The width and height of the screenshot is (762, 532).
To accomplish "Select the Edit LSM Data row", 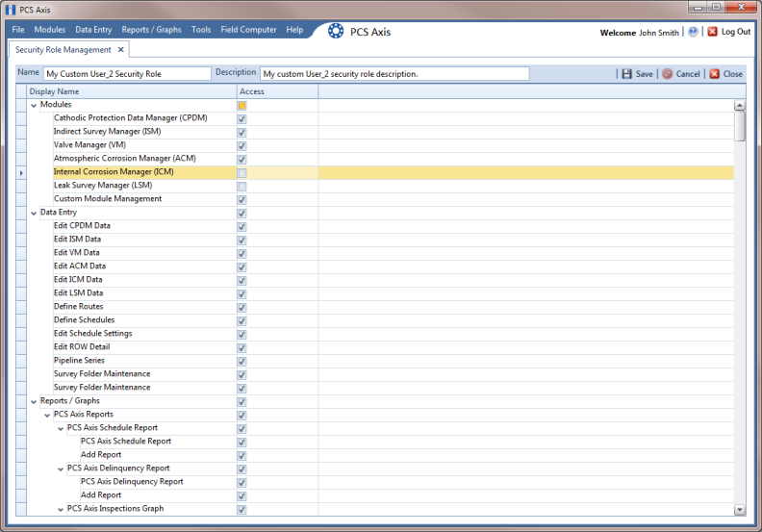I will pos(380,293).
